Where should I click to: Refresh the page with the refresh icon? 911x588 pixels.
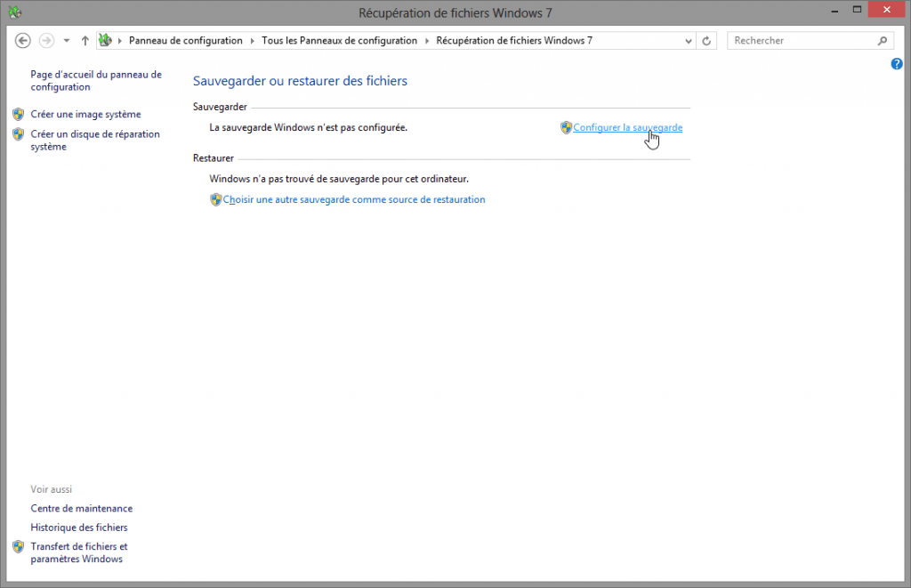pos(706,41)
